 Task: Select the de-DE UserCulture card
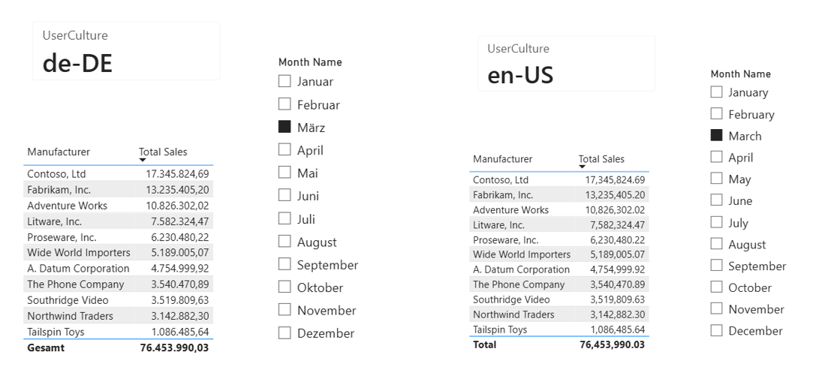(x=126, y=51)
